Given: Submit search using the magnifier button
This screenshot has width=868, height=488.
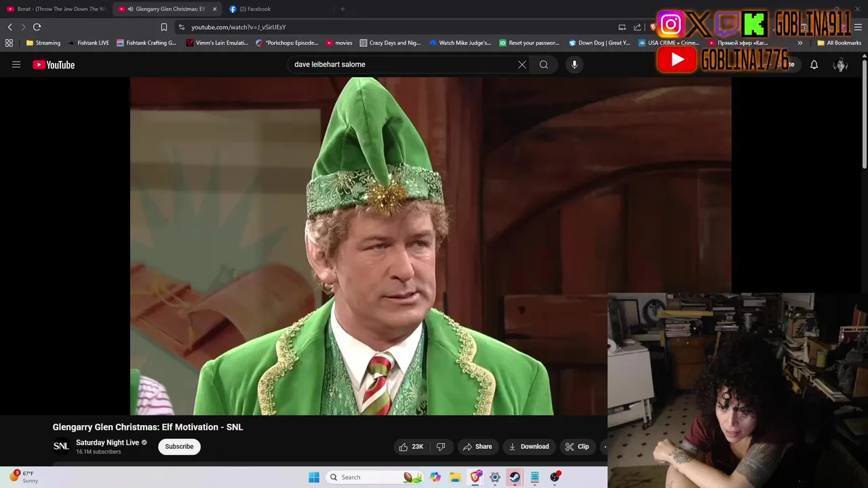Looking at the screenshot, I should pyautogui.click(x=544, y=64).
